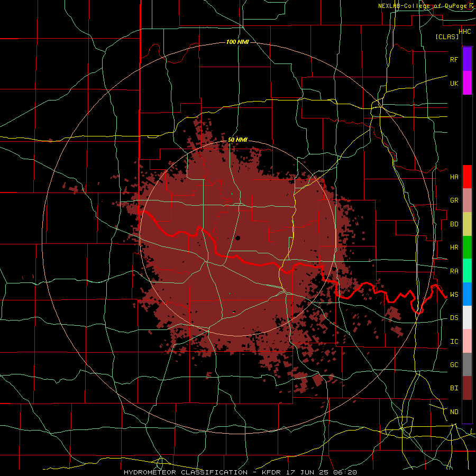The image size is (476, 476).
Task: Click the green HR legend color swatch
Action: [x=467, y=248]
